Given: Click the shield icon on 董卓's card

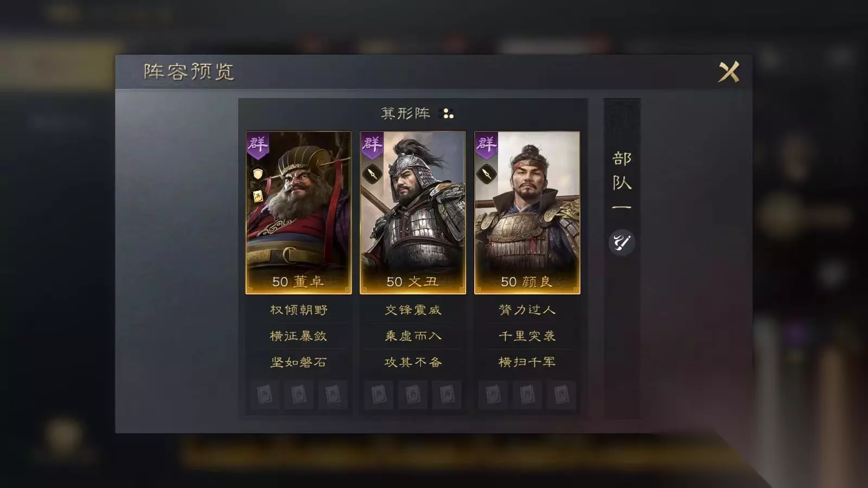Looking at the screenshot, I should (x=258, y=174).
